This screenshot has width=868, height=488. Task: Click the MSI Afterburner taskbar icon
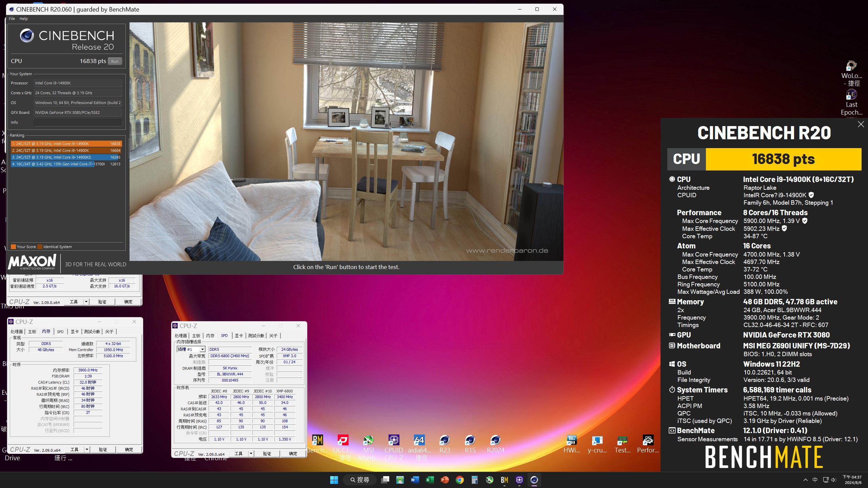(490, 480)
